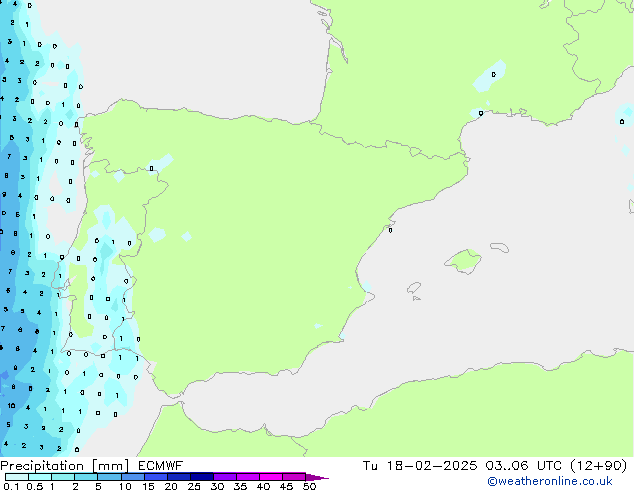Image resolution: width=634 pixels, height=490 pixels.
Task: Pick the legend swatch between 1 and 2
Action: [63, 477]
